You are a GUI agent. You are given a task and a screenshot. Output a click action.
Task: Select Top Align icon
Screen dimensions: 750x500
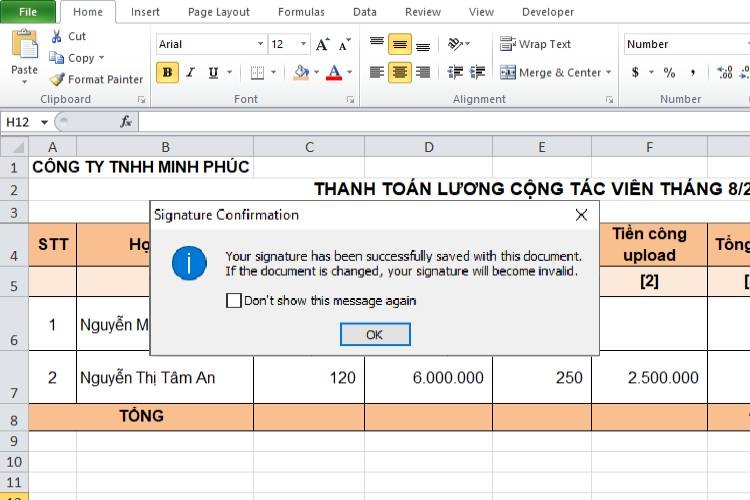376,44
